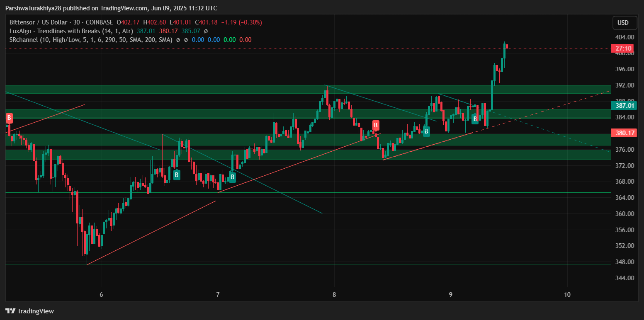Screen dimensions: 644x320
Task: Click the red B marker between dates 8 and 9
Action: click(x=376, y=125)
